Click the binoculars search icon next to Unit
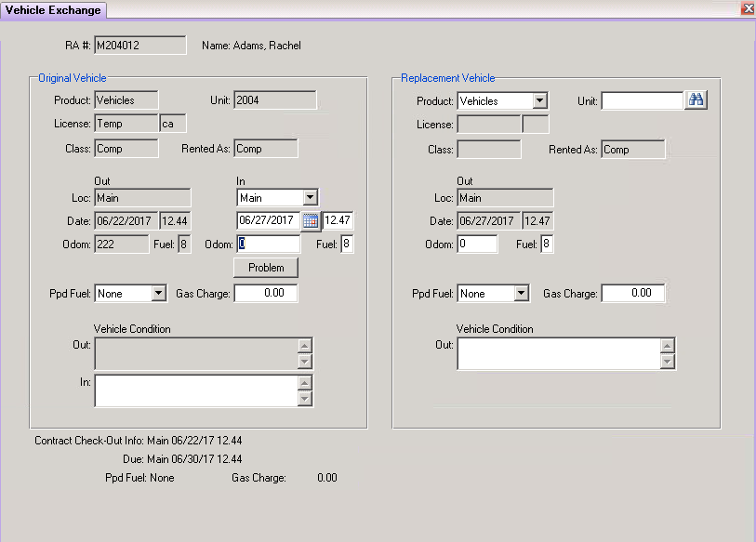 pyautogui.click(x=696, y=100)
